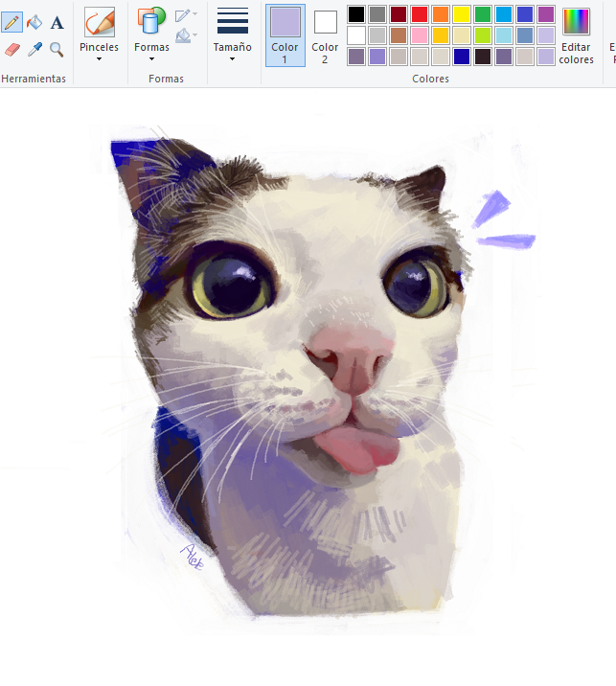Pick the dark gray color swatch
This screenshot has height=686, width=616.
(x=377, y=14)
